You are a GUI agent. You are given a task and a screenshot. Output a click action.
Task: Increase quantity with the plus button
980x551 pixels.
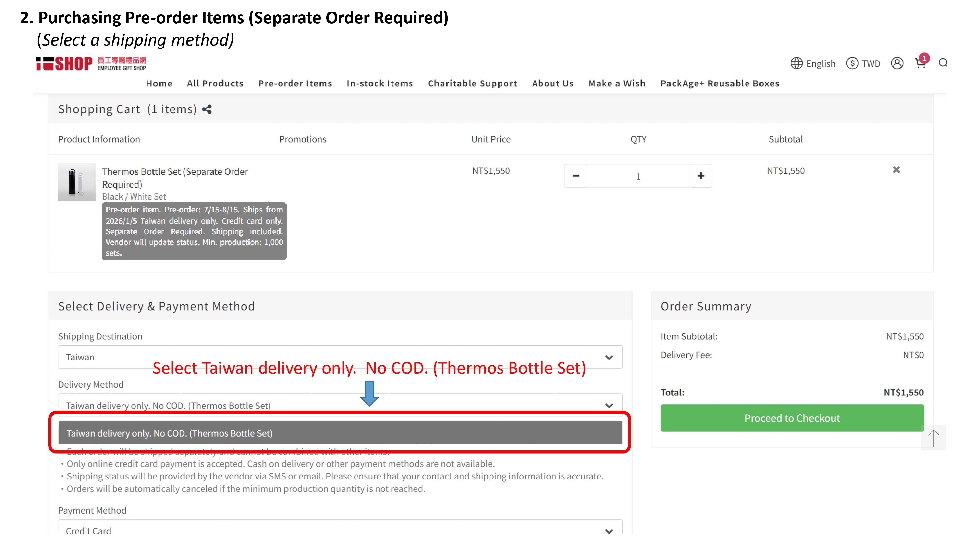tap(701, 176)
